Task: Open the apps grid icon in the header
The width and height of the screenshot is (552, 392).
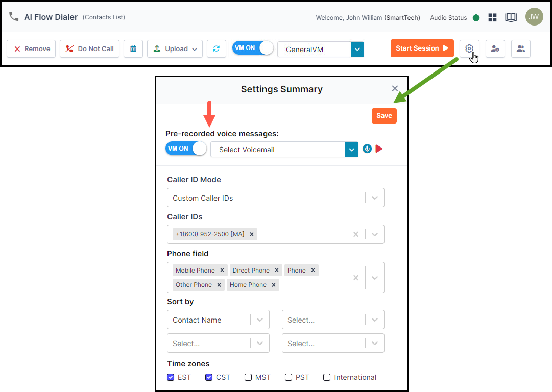Action: point(492,17)
